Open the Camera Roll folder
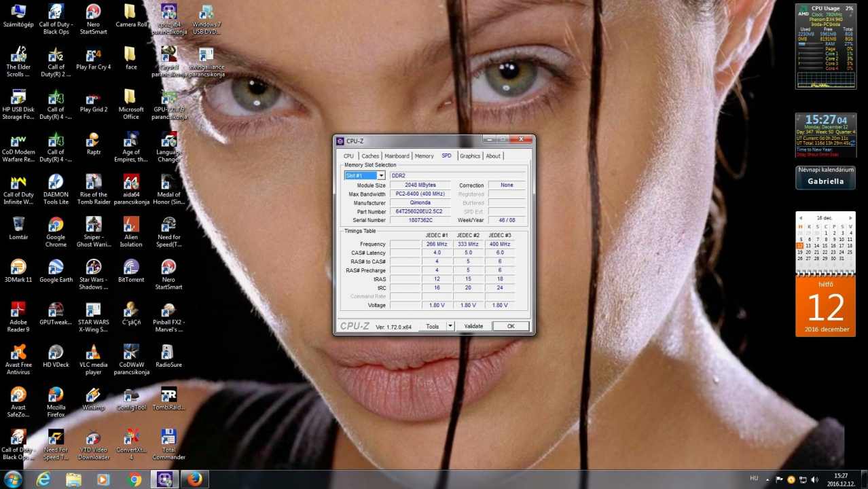 (x=131, y=16)
